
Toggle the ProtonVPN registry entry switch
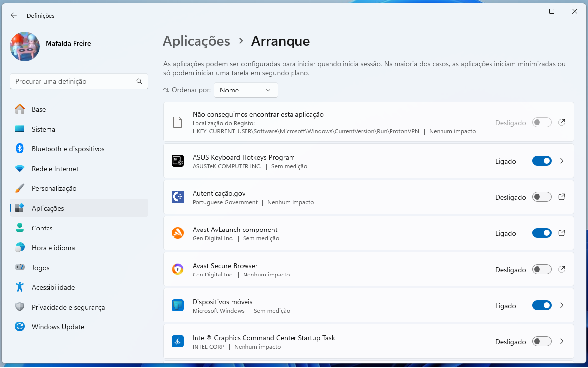coord(541,123)
